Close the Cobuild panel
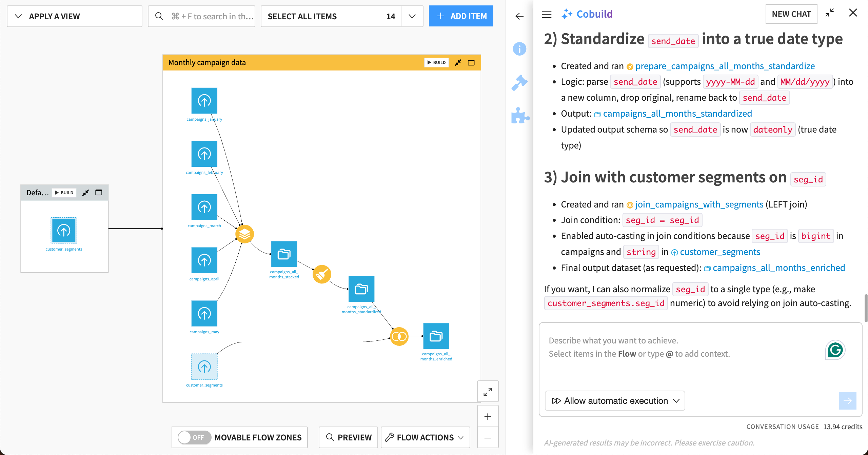Image resolution: width=868 pixels, height=455 pixels. coord(853,13)
